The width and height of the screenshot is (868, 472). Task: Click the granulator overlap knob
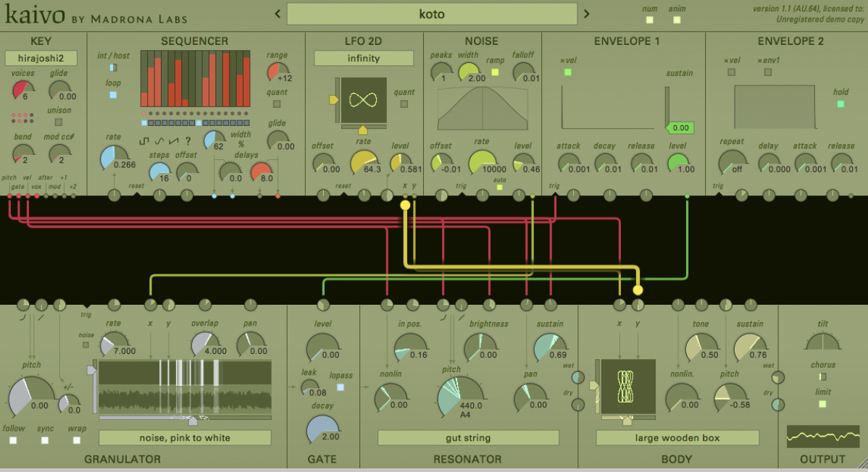(x=205, y=345)
